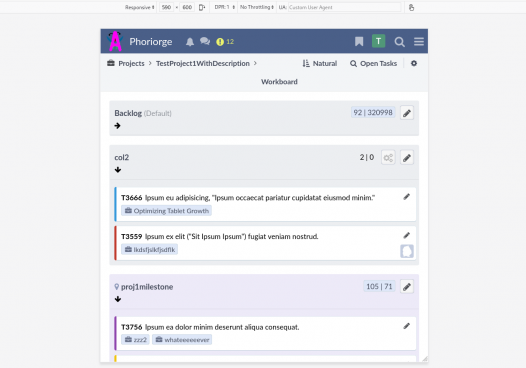Open notifications bell icon
This screenshot has height=368, width=526.
click(x=190, y=42)
